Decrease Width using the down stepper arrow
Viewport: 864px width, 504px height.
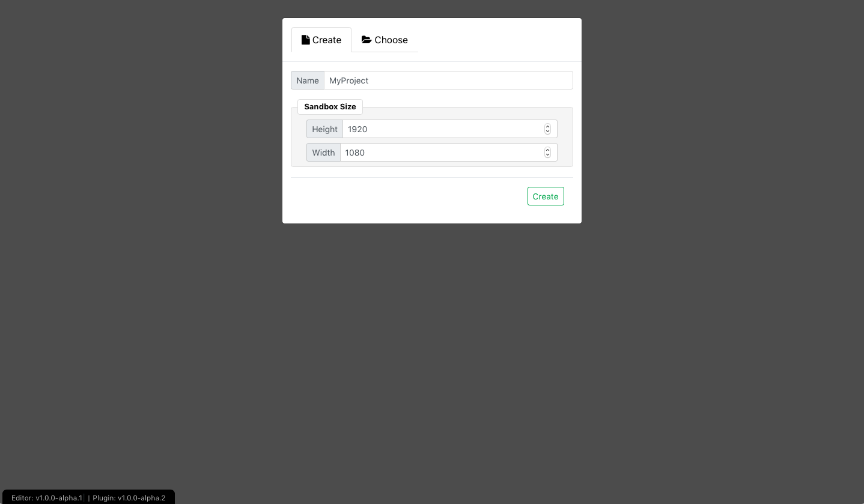pos(547,155)
